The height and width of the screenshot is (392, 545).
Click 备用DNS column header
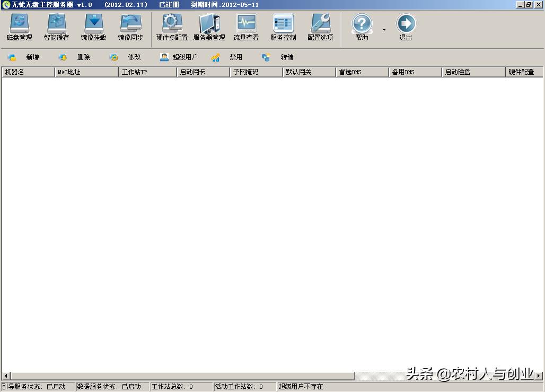point(415,72)
